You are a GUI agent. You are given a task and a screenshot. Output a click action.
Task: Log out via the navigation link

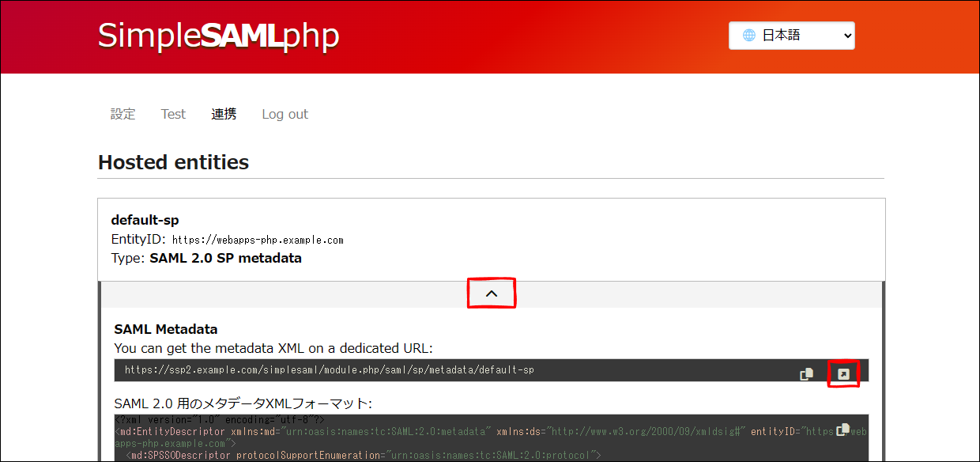coord(285,114)
